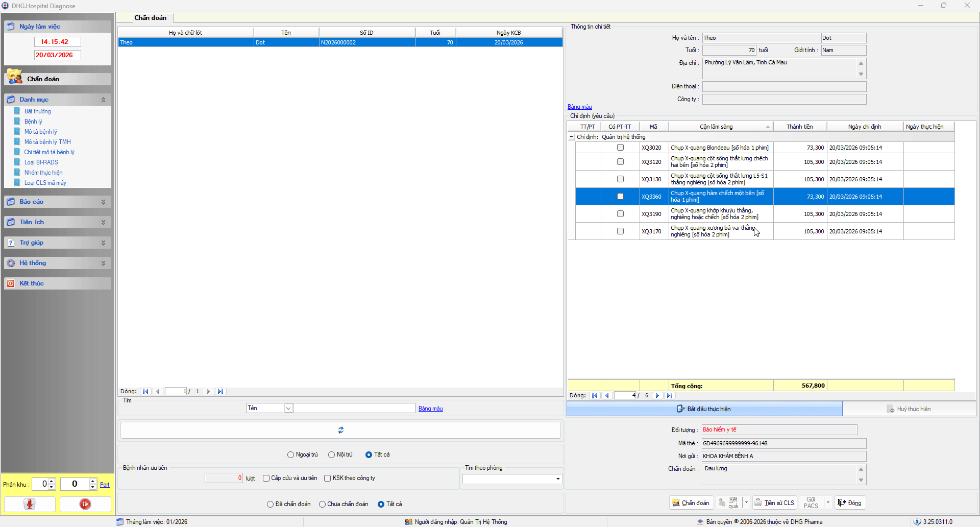Tick the XQ3170 Có PT-TT checkbox
980x527 pixels.
[x=620, y=231]
